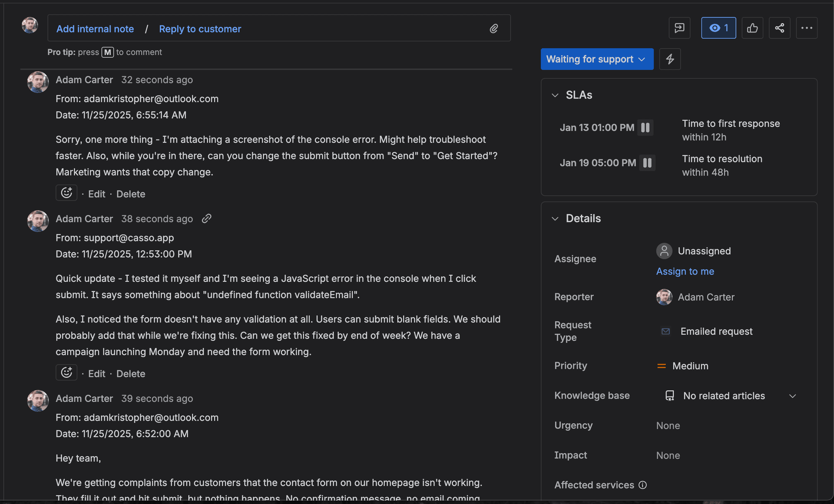This screenshot has height=504, width=834.
Task: Toggle watching via the eye icon
Action: pos(718,28)
